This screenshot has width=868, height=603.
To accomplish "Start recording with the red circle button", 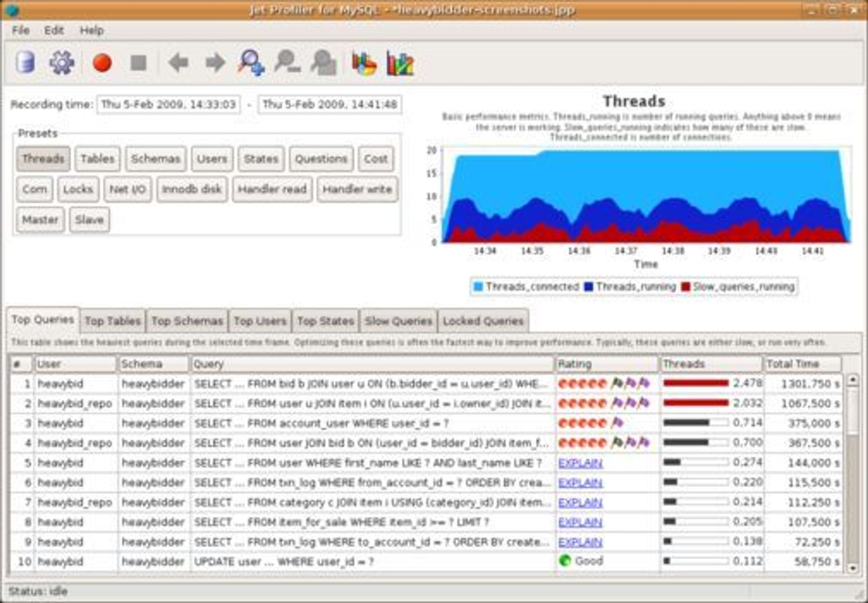I will click(102, 62).
